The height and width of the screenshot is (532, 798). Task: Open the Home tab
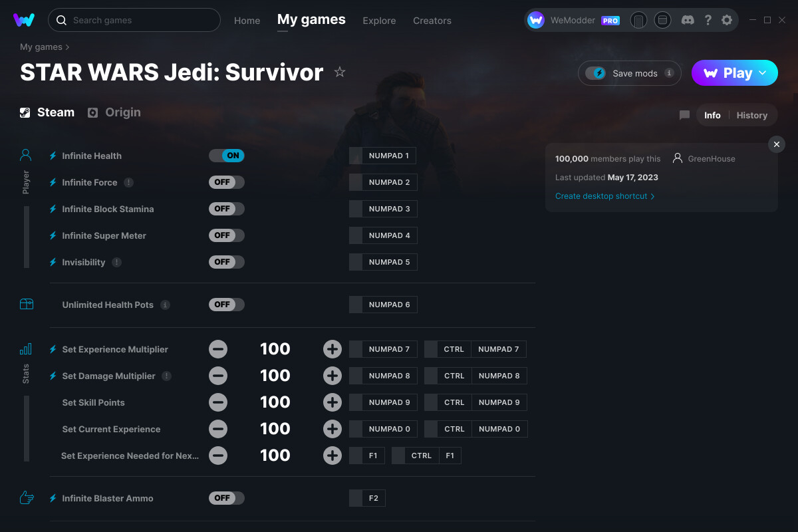247,21
